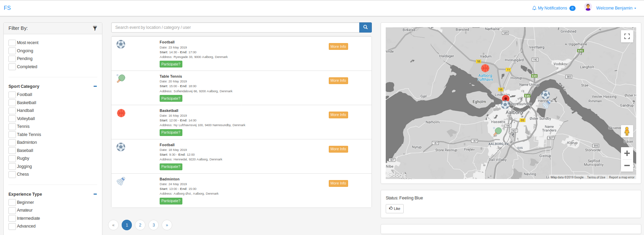Check the Pending filter
The height and width of the screenshot is (235, 644).
point(12,59)
